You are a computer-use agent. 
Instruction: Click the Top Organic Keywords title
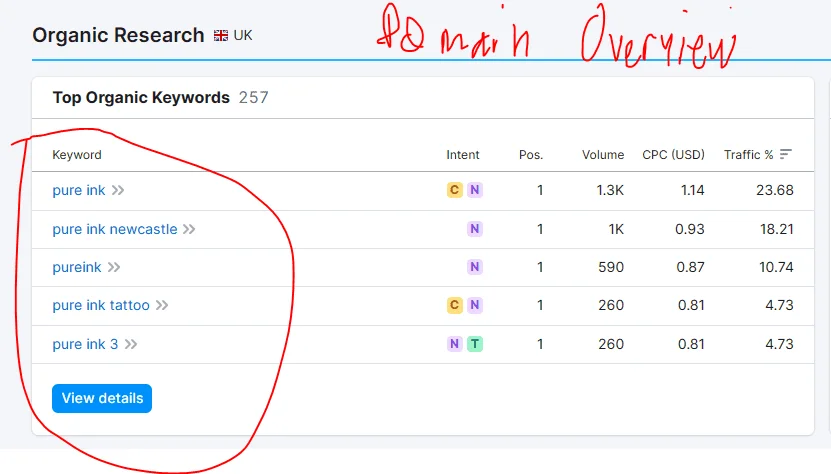click(x=141, y=98)
